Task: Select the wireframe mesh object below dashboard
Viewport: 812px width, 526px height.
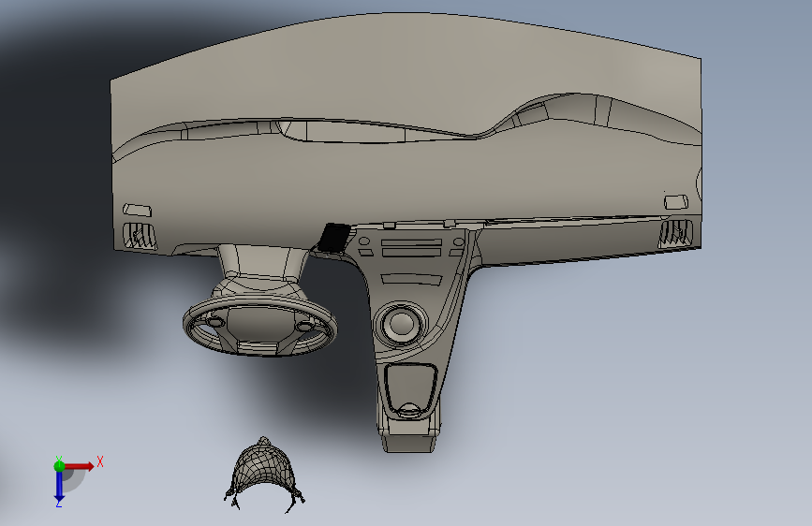Action: pos(264,475)
